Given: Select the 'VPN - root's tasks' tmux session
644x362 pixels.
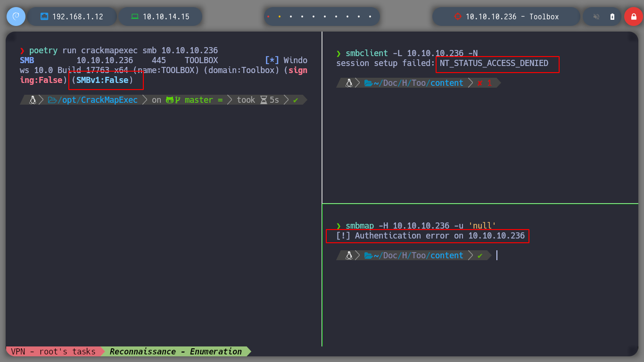Looking at the screenshot, I should (53, 352).
